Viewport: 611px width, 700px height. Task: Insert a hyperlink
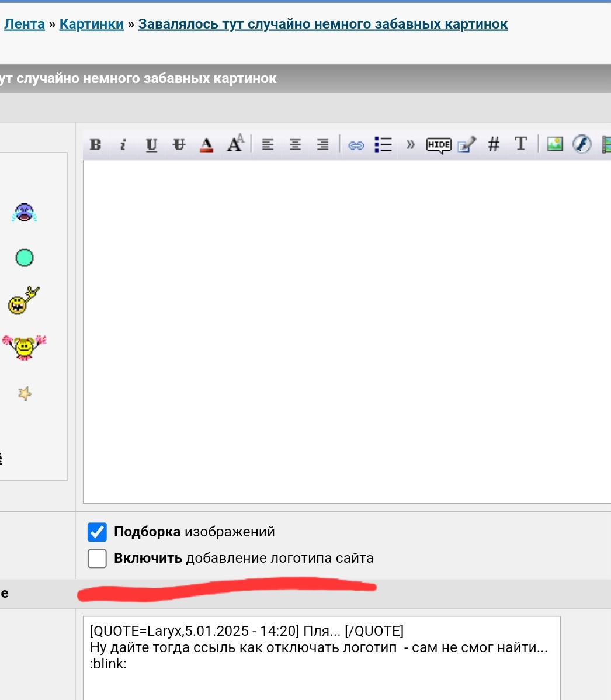coord(356,145)
